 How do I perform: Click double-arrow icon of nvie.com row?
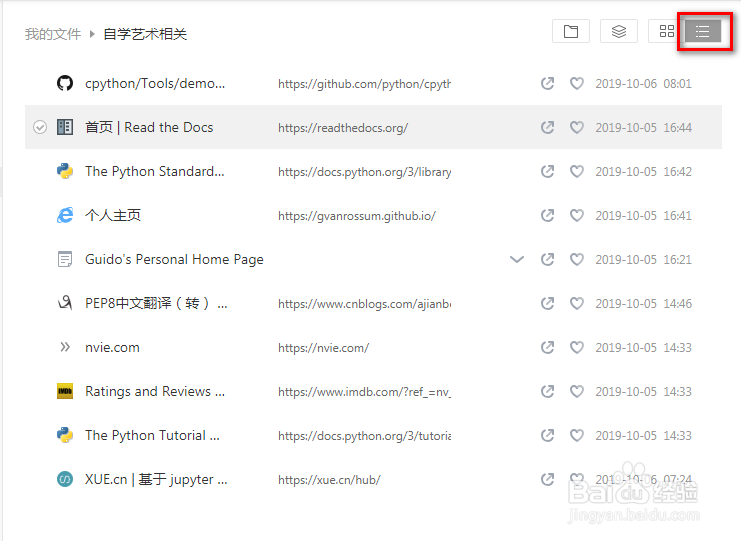65,347
